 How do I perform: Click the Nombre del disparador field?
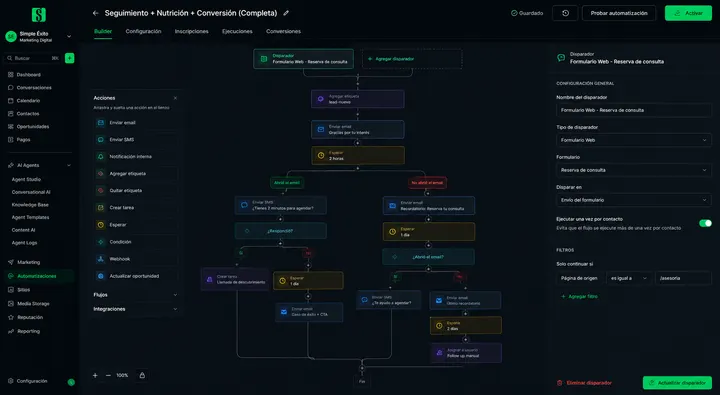(x=633, y=110)
